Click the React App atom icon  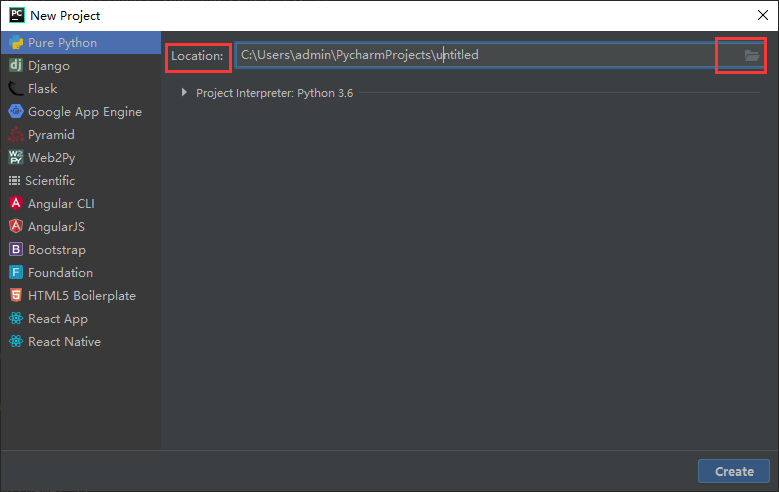click(x=16, y=318)
